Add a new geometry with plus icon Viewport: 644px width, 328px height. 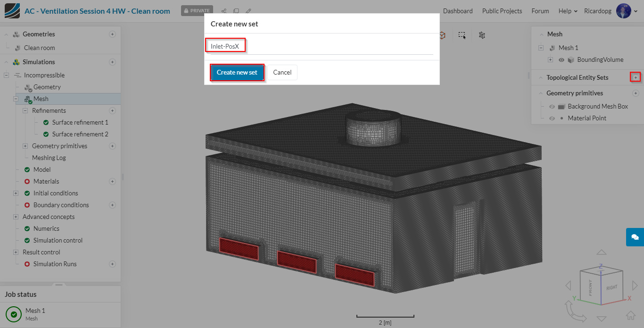[112, 34]
